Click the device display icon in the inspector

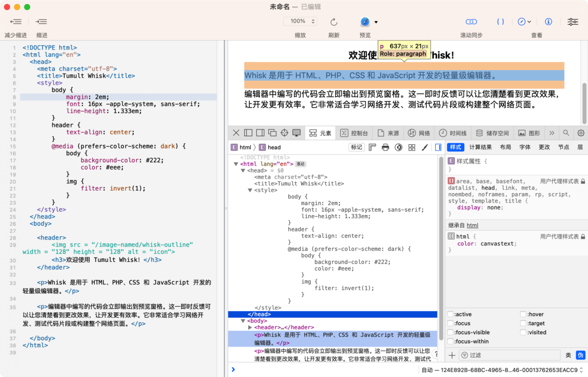296,133
